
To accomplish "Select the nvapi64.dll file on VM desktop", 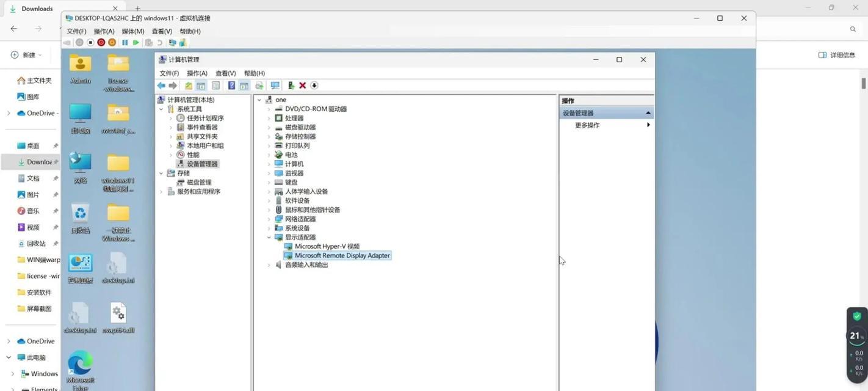I will tap(118, 318).
